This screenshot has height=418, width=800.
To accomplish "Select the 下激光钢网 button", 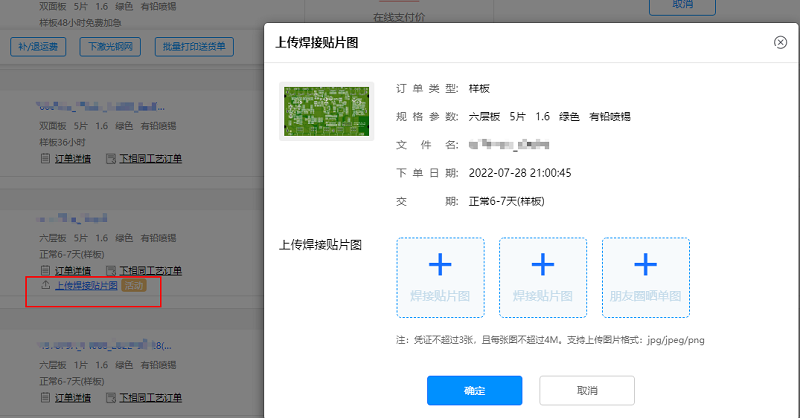I will pos(112,46).
